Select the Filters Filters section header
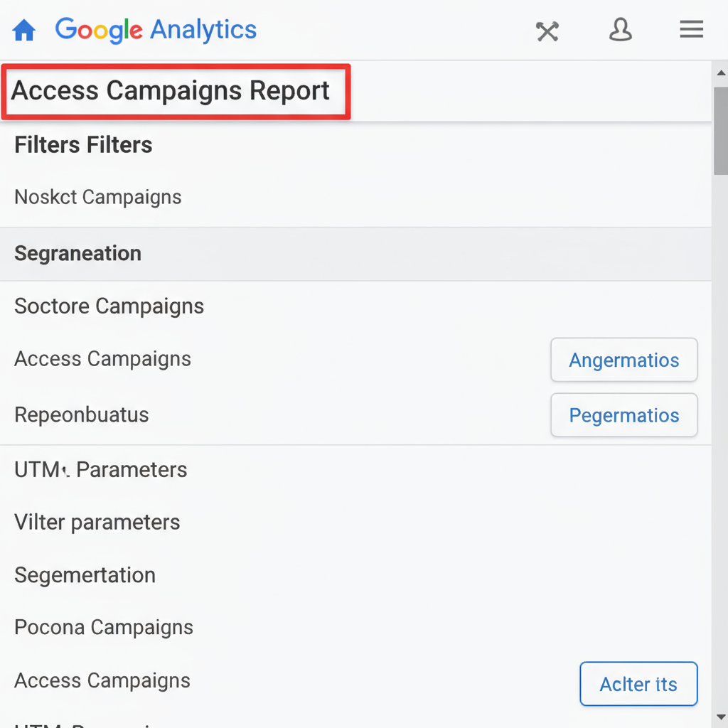The width and height of the screenshot is (728, 728). click(83, 145)
